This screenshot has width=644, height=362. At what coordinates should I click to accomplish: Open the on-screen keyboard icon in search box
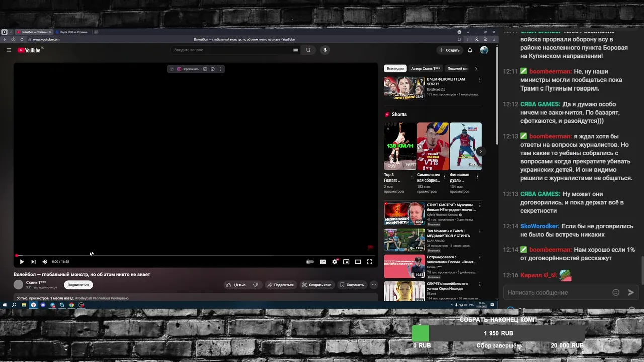tap(296, 50)
